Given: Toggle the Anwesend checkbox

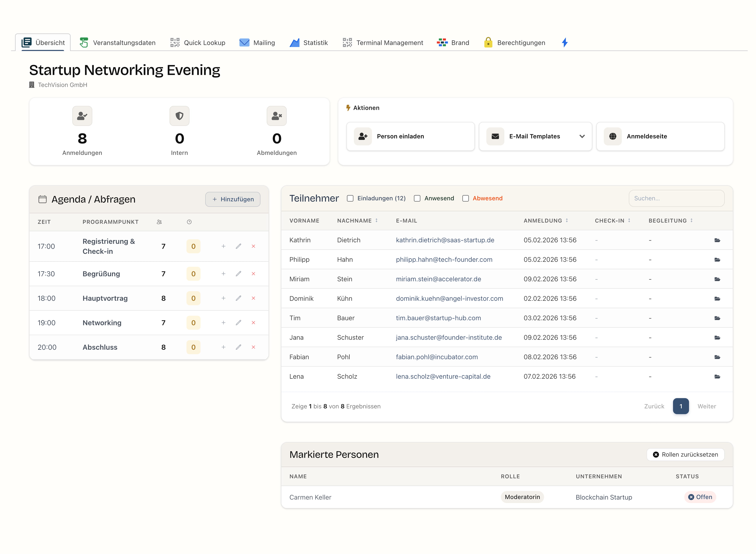Looking at the screenshot, I should (417, 198).
